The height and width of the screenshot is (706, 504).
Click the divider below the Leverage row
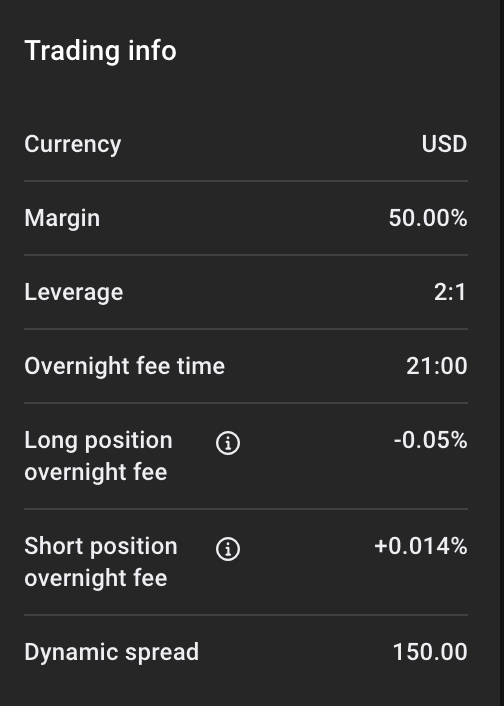(246, 329)
